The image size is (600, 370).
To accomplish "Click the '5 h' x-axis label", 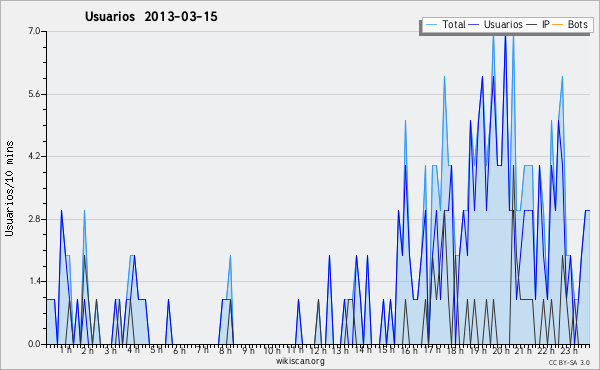I will tap(156, 350).
